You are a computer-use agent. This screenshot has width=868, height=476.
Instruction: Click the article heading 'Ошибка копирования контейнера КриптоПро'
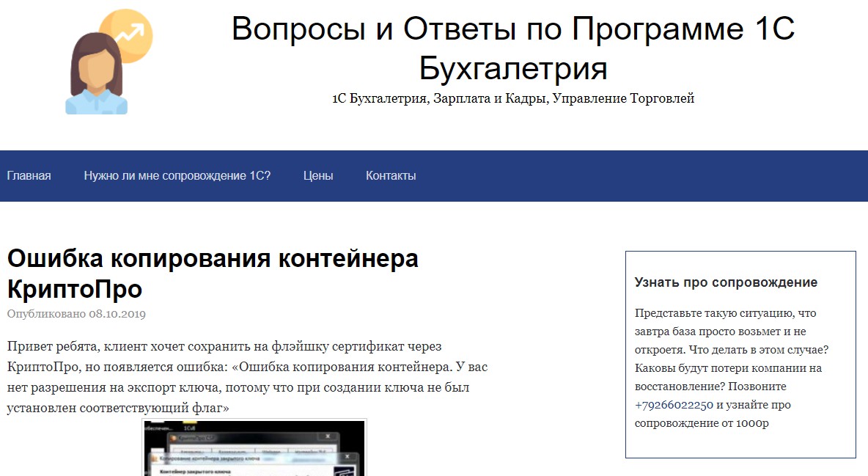(213, 274)
